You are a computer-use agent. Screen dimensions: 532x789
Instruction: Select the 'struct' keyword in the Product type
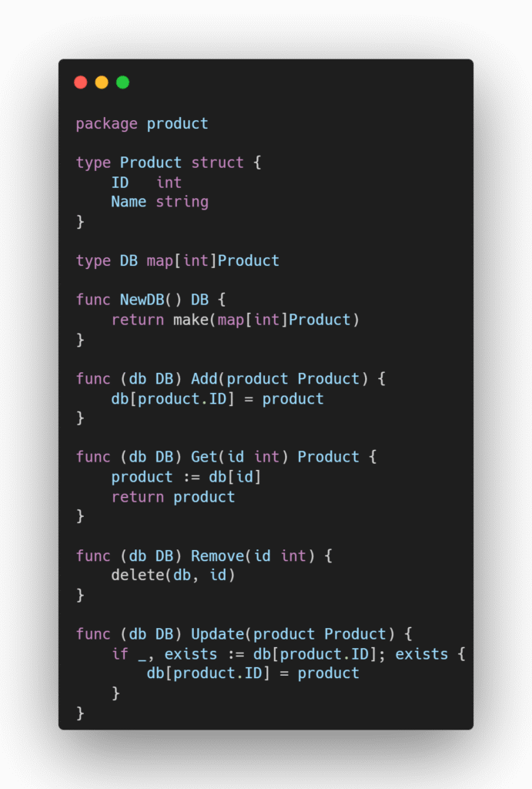[217, 163]
